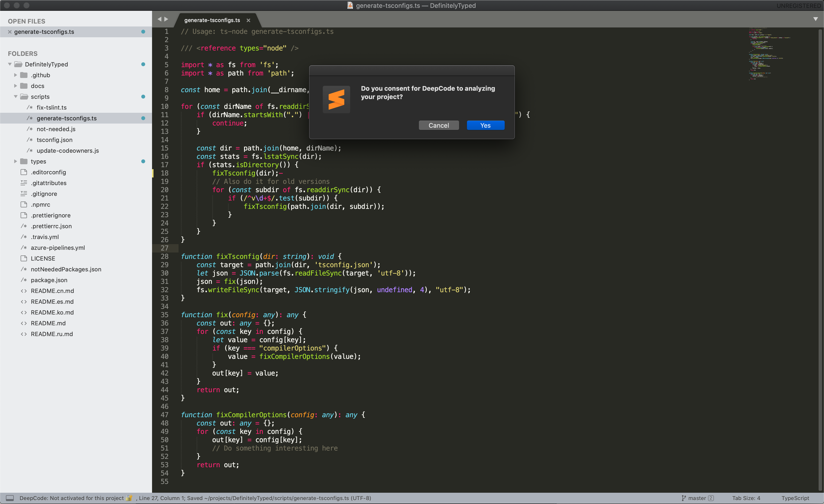824x504 pixels.
Task: Click DeepCode not activated status message
Action: point(72,498)
